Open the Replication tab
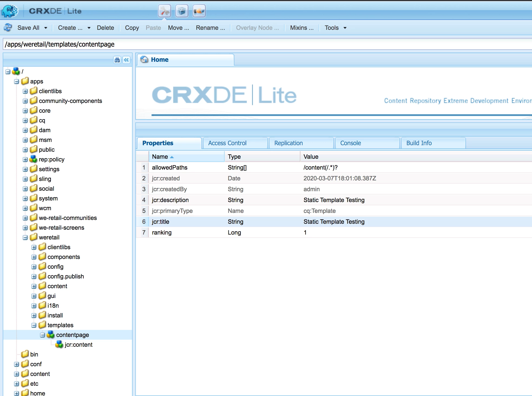The height and width of the screenshot is (396, 532). coord(288,143)
